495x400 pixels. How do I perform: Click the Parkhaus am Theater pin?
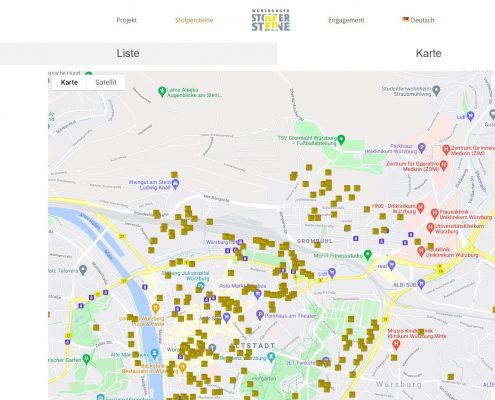tap(260, 314)
